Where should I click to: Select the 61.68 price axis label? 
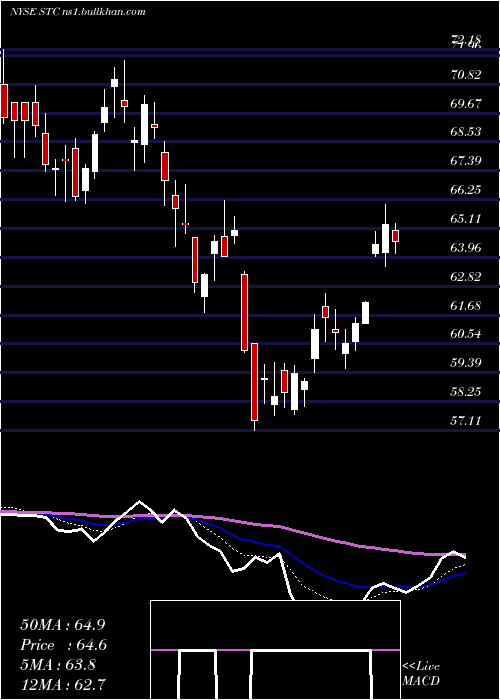coord(466,306)
